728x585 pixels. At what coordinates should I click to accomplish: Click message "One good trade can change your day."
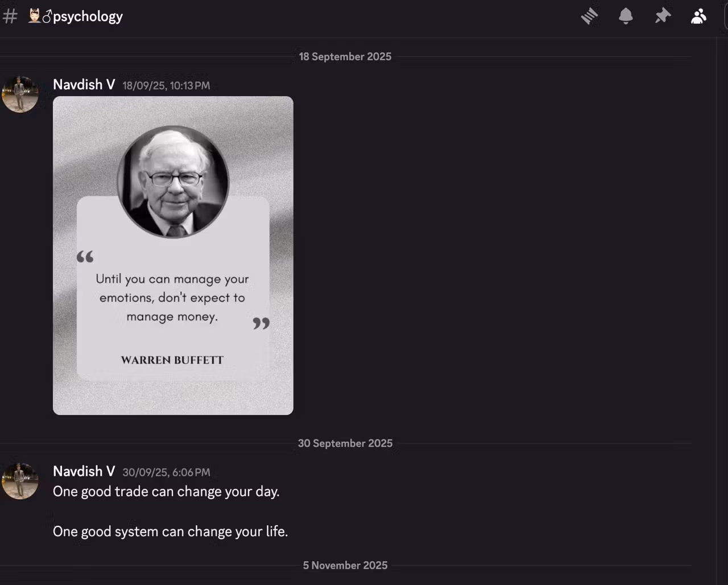[x=166, y=492]
